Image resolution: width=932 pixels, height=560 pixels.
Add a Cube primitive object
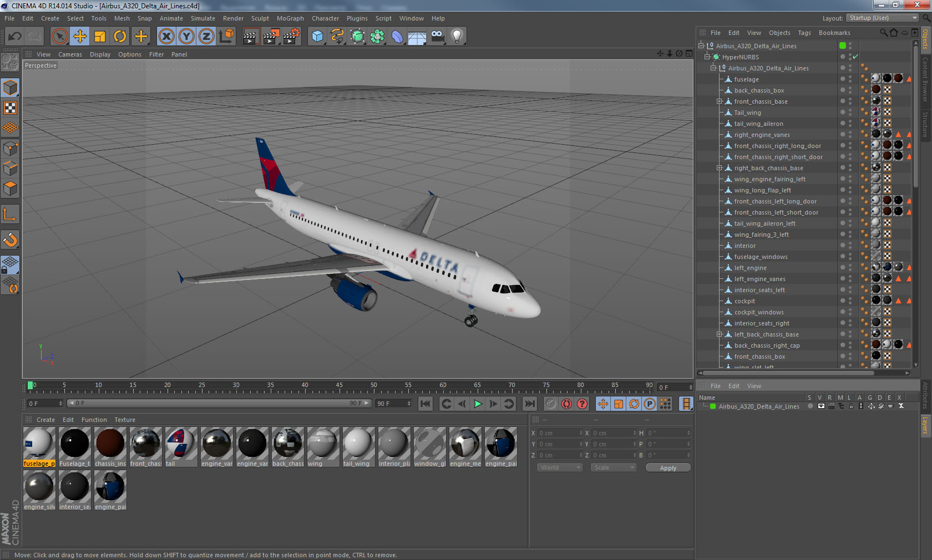(317, 37)
